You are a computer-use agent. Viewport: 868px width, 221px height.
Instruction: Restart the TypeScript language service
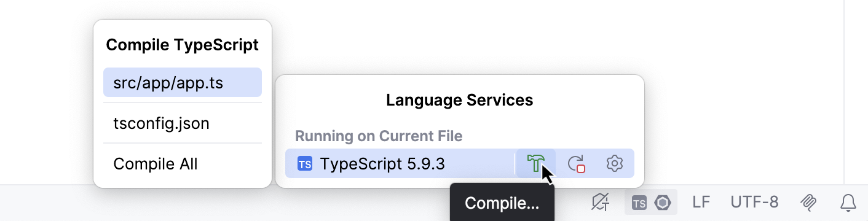pyautogui.click(x=576, y=163)
